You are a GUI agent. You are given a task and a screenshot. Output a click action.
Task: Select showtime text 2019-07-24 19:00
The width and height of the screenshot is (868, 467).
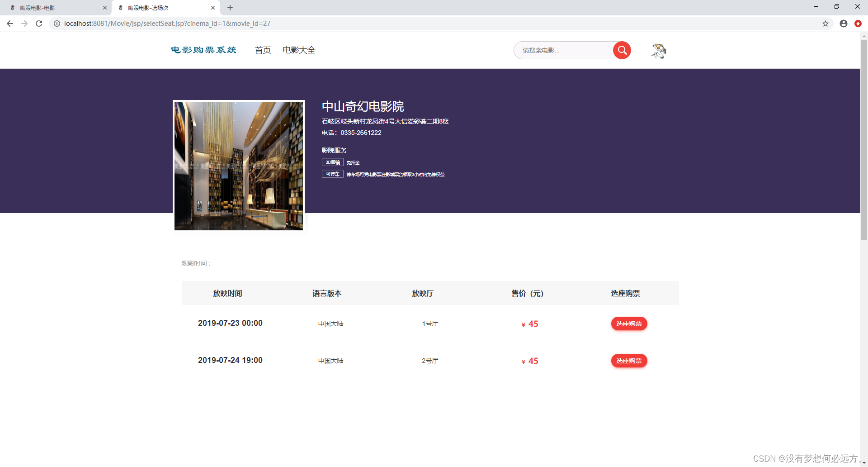point(230,360)
